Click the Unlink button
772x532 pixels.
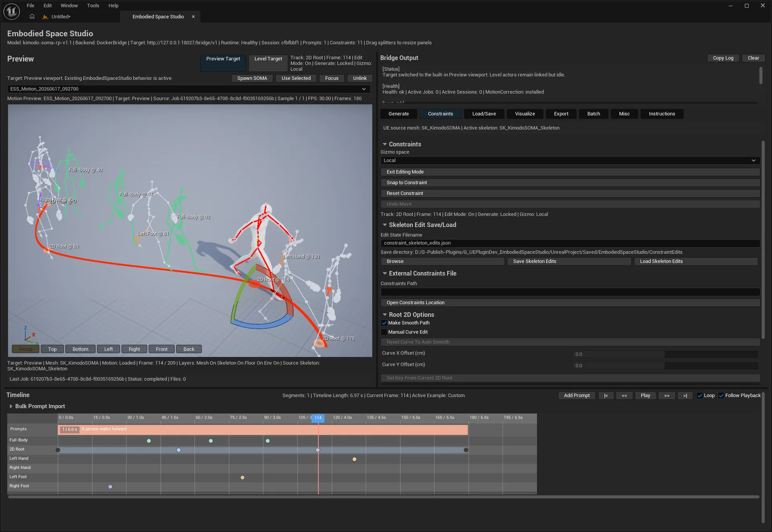pyautogui.click(x=360, y=78)
